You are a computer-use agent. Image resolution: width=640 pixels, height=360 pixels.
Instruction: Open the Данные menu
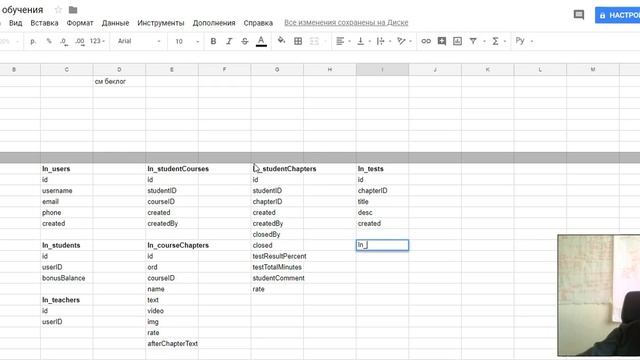coord(116,23)
